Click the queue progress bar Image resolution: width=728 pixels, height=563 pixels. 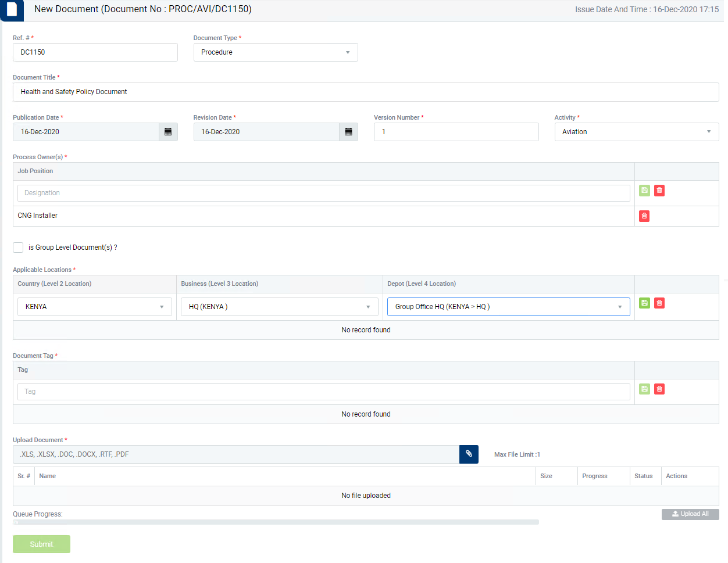[276, 522]
